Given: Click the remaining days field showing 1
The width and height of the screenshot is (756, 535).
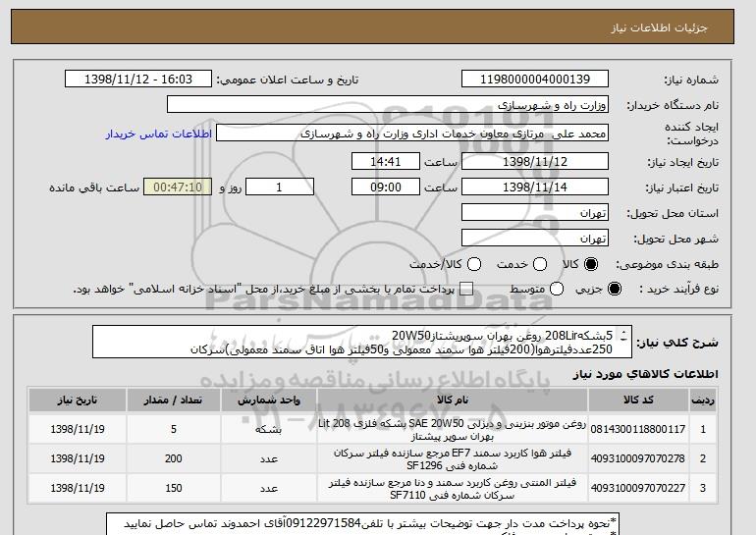Looking at the screenshot, I should coord(280,187).
